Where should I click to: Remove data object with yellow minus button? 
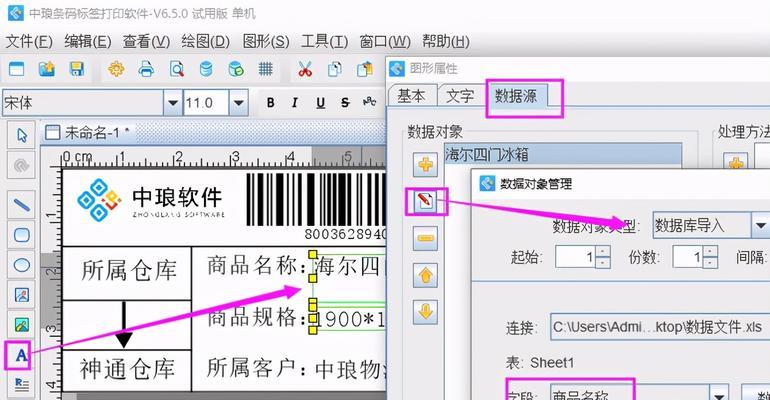coord(425,238)
